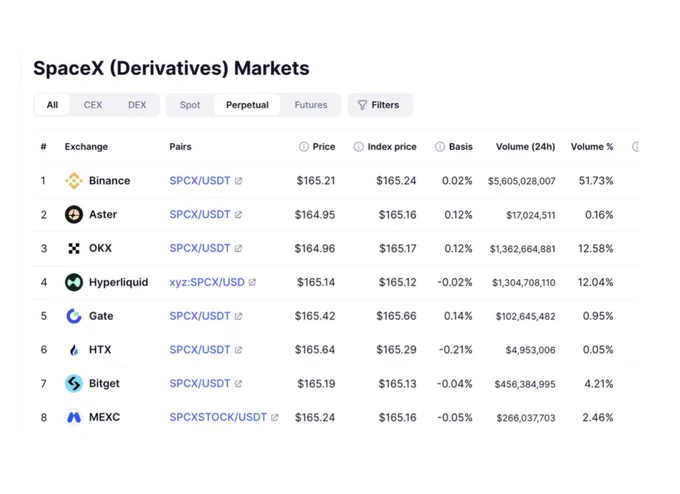Click the Binance exchange name

point(109,181)
